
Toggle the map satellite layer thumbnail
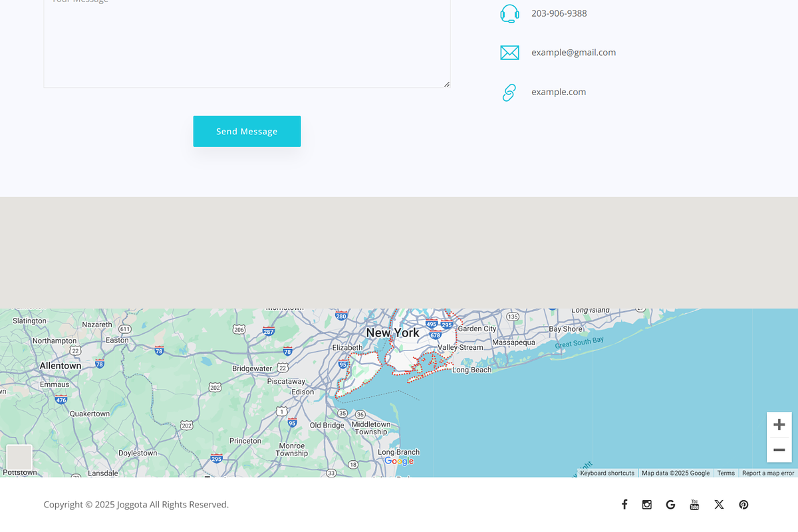point(19,458)
